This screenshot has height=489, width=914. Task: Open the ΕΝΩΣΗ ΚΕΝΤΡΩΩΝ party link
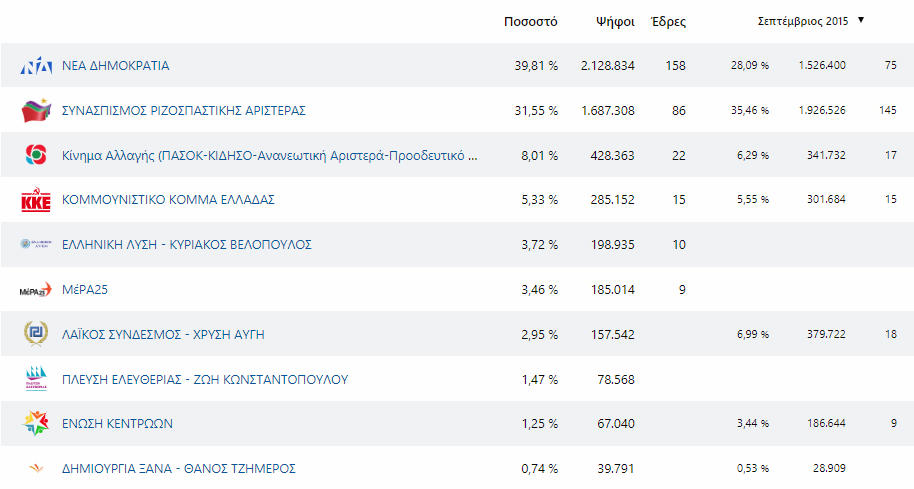point(117,424)
